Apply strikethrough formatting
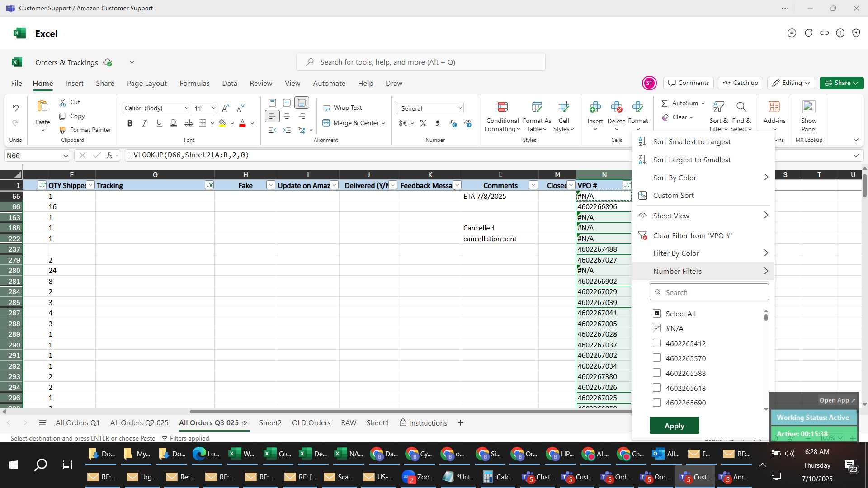 click(x=189, y=123)
